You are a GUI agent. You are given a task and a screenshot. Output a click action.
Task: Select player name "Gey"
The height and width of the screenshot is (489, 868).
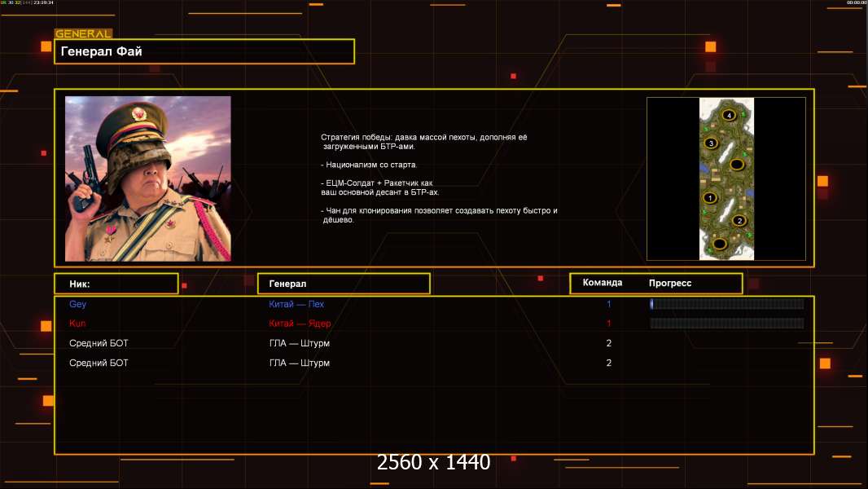click(77, 304)
